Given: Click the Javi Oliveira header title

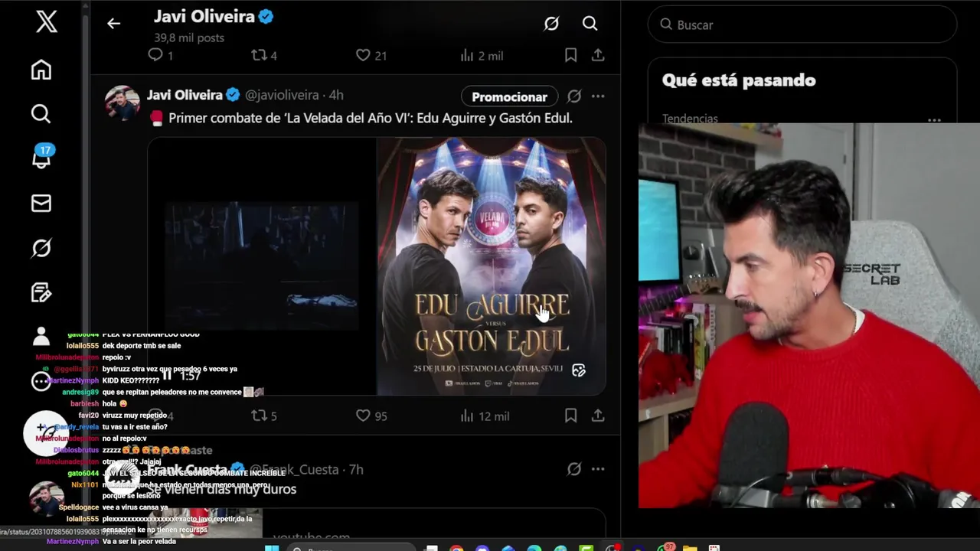Looking at the screenshot, I should click(x=203, y=16).
